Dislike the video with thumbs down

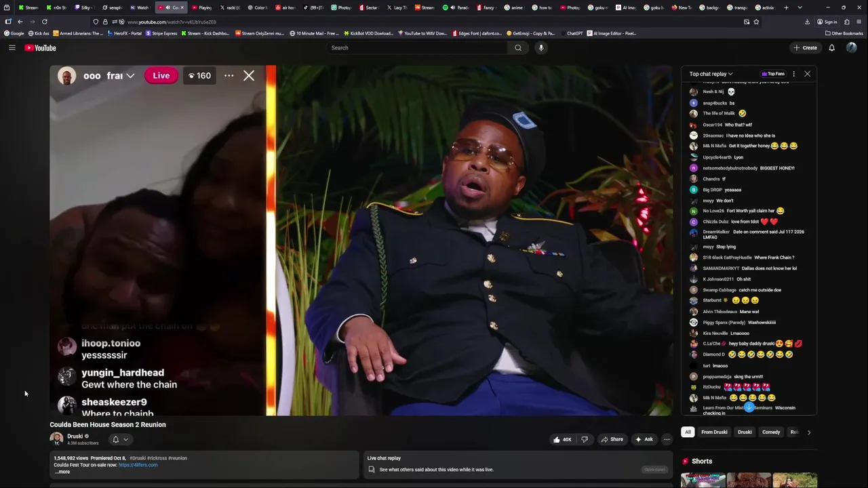585,439
